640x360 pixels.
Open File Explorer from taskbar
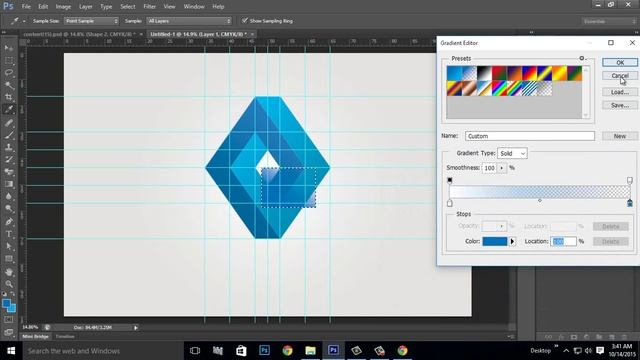point(310,351)
